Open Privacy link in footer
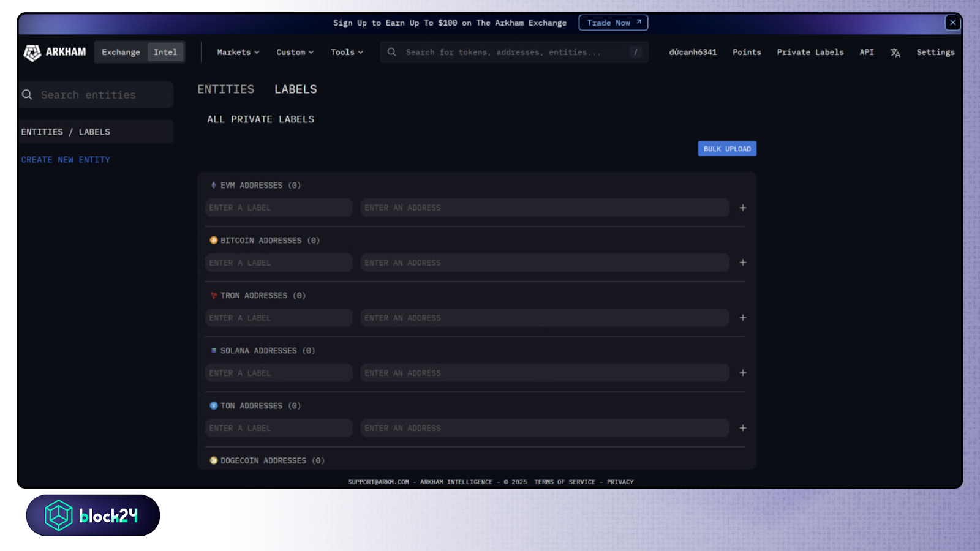The image size is (980, 551). pyautogui.click(x=620, y=482)
